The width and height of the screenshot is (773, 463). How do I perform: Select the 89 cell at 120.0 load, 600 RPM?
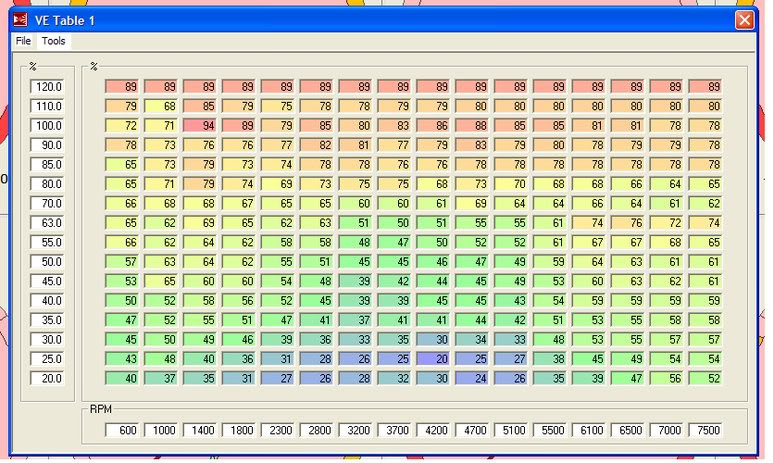coord(122,87)
